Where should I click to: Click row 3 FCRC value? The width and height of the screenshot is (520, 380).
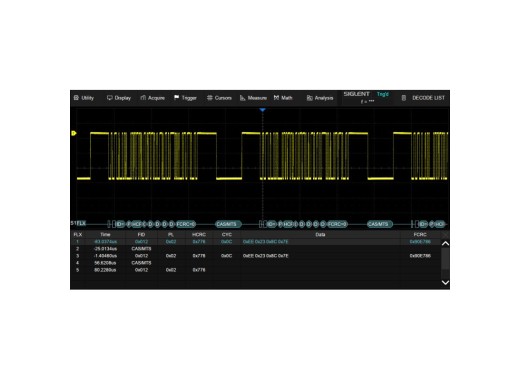(x=420, y=256)
